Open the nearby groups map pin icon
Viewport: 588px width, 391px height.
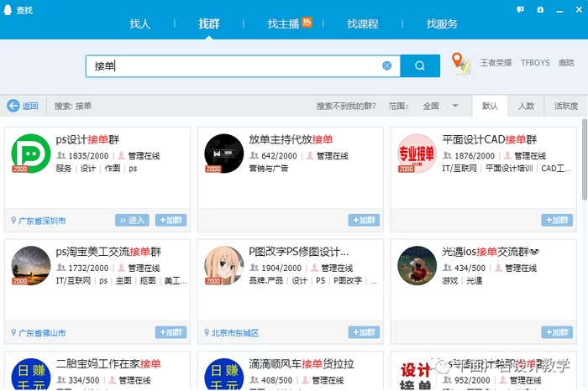click(x=459, y=64)
